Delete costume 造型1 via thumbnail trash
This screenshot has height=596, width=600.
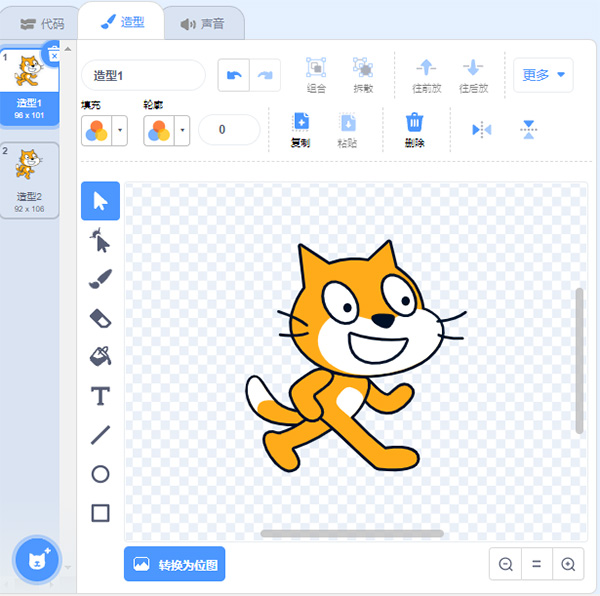click(x=54, y=54)
